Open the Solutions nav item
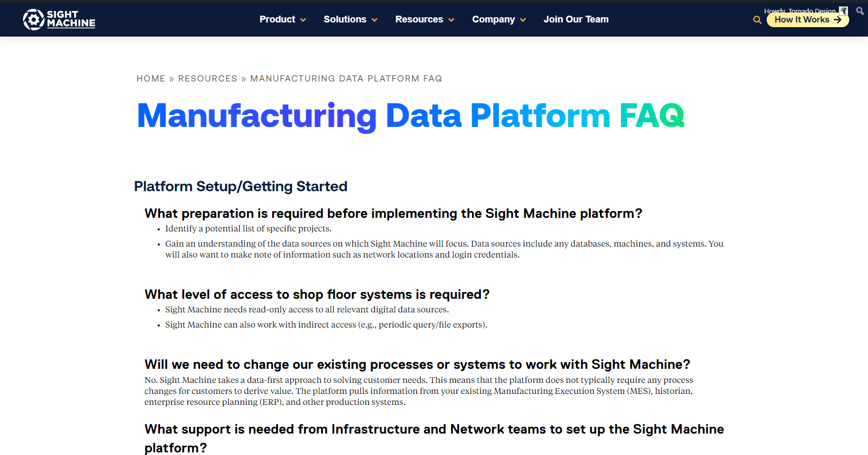The height and width of the screenshot is (455, 868). point(345,19)
